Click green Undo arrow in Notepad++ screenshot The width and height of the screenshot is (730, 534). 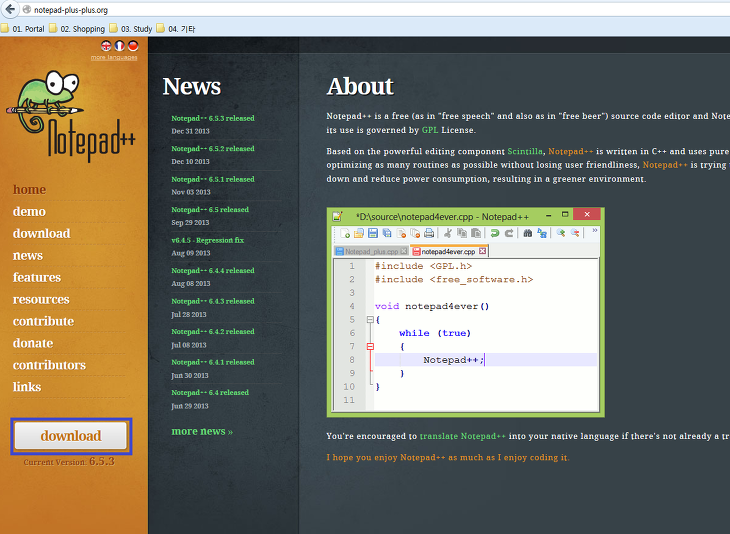pos(495,233)
